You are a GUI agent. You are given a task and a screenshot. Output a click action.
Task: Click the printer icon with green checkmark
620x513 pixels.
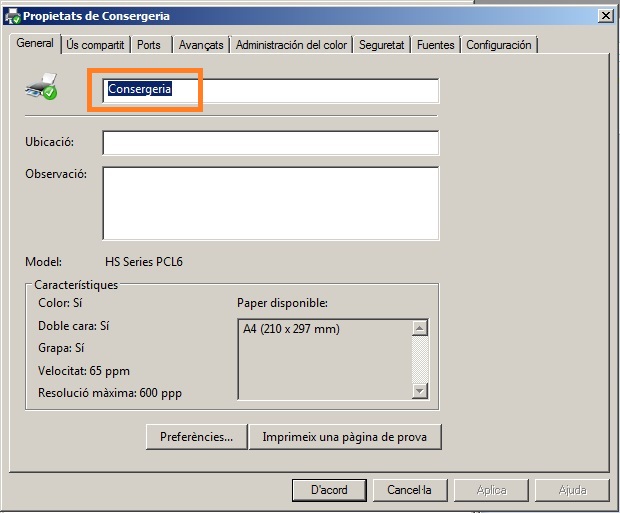click(x=42, y=86)
